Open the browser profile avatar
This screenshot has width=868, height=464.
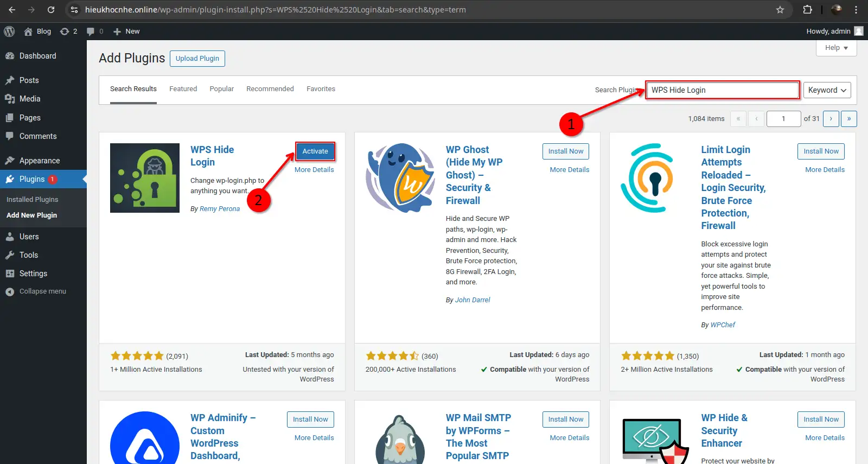coord(837,10)
